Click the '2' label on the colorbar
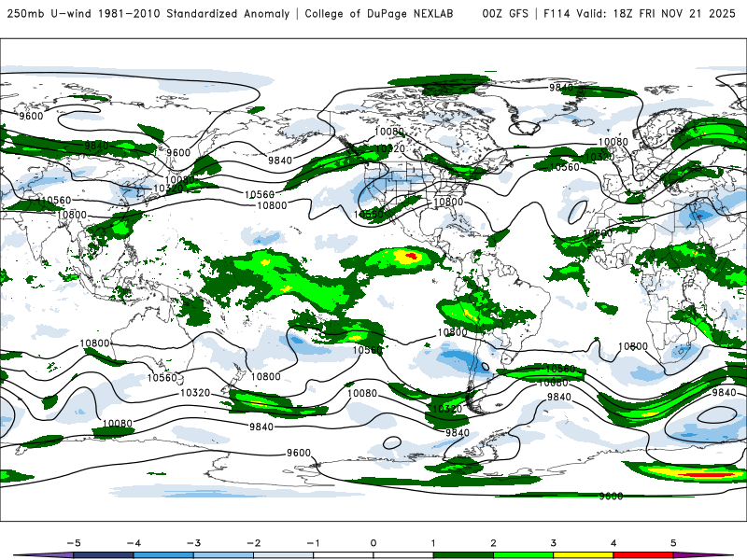Viewport: 747px width, 560px height. [493, 543]
